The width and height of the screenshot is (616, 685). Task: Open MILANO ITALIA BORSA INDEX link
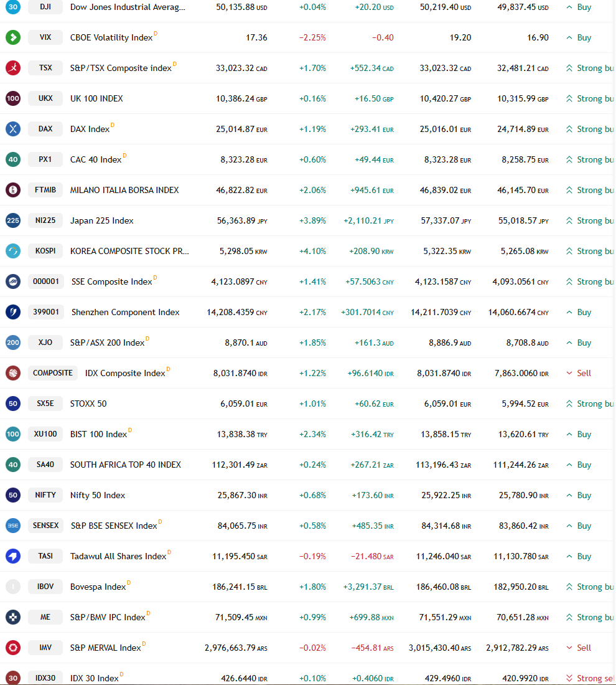coord(124,190)
